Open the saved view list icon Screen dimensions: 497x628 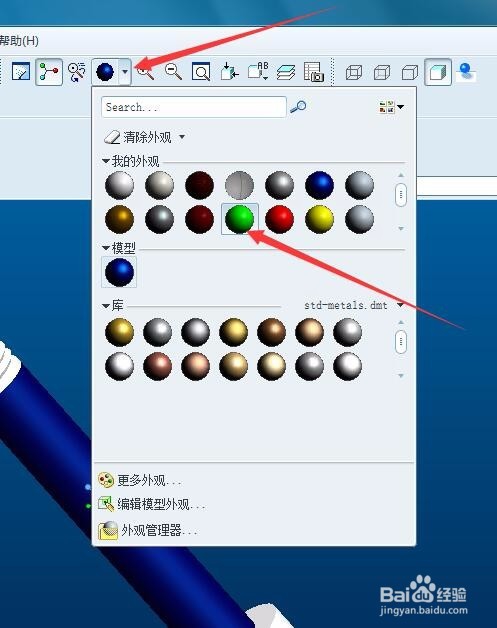pyautogui.click(x=258, y=72)
